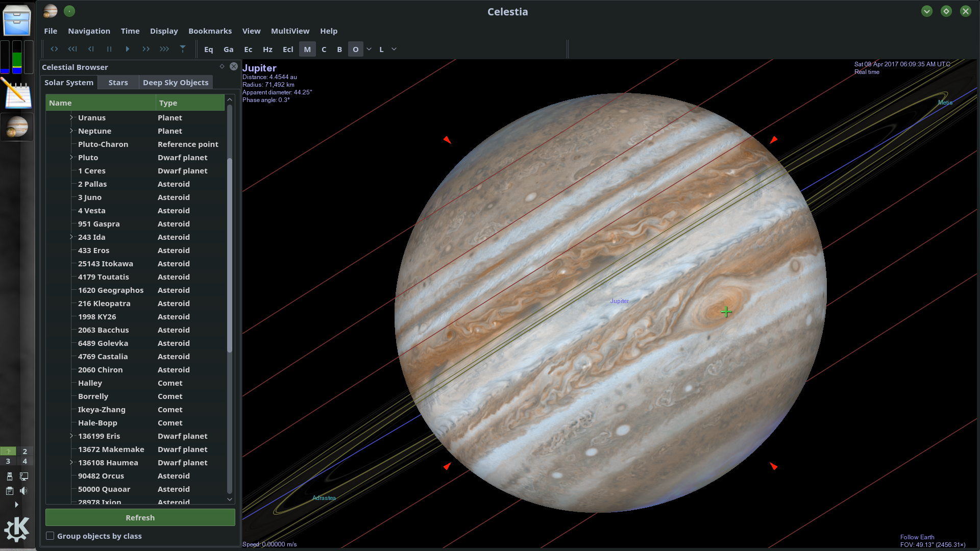
Task: Click the browser list scroll-down arrow
Action: coord(230,499)
